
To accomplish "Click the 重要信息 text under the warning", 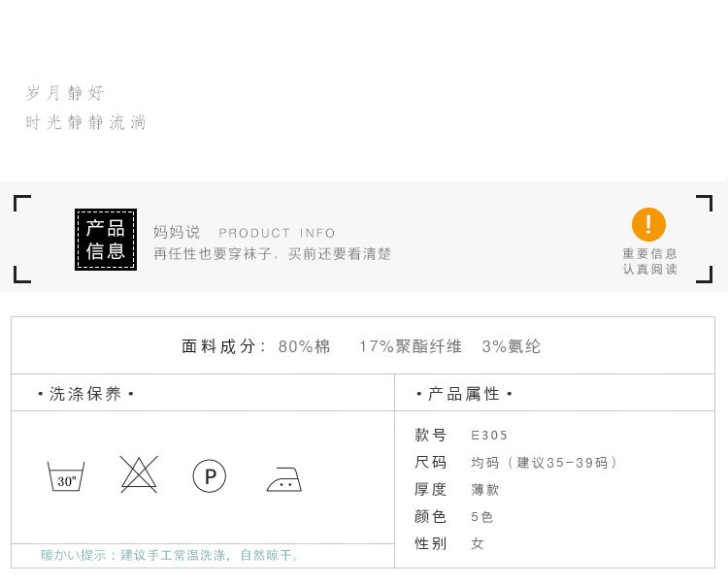I will tap(649, 253).
